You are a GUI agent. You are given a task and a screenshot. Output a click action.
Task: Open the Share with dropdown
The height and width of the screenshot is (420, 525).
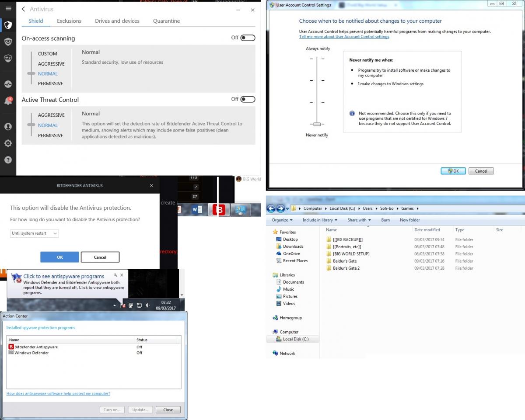[x=359, y=220]
